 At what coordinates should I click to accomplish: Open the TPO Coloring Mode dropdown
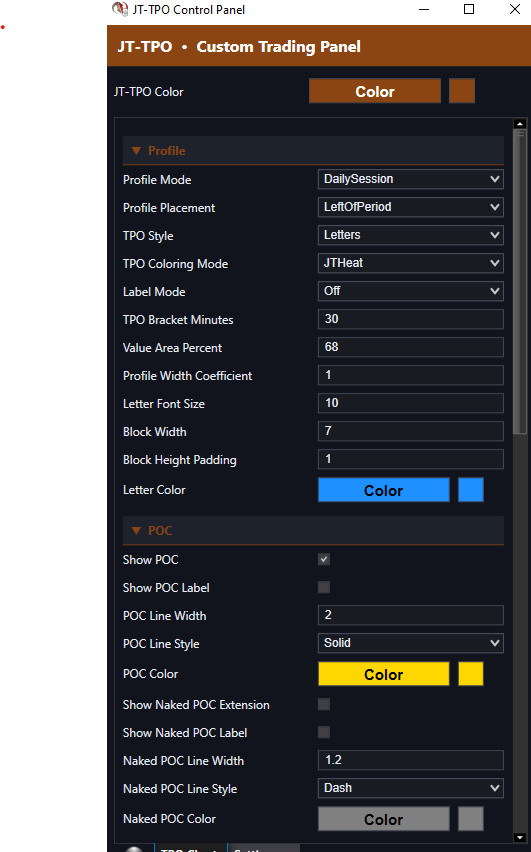pyautogui.click(x=410, y=263)
